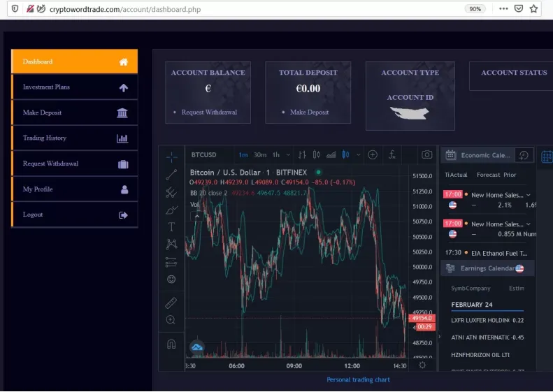Click the Earnings Calendar US flag
This screenshot has width=553, height=392.
[519, 268]
